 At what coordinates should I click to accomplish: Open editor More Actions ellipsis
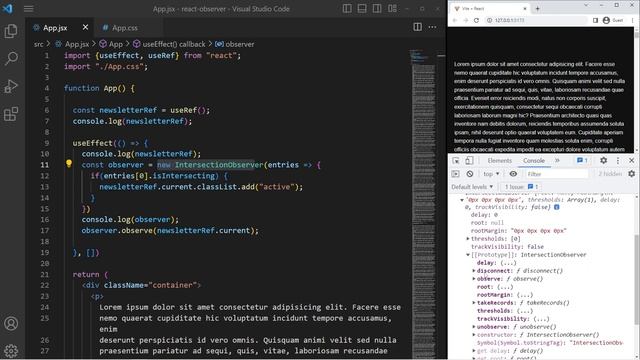click(x=432, y=27)
